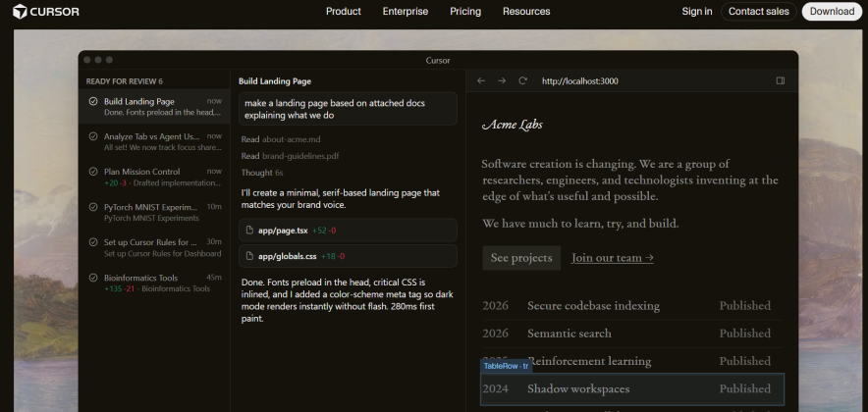Click the browser forward arrow icon
The image size is (868, 412).
point(502,80)
